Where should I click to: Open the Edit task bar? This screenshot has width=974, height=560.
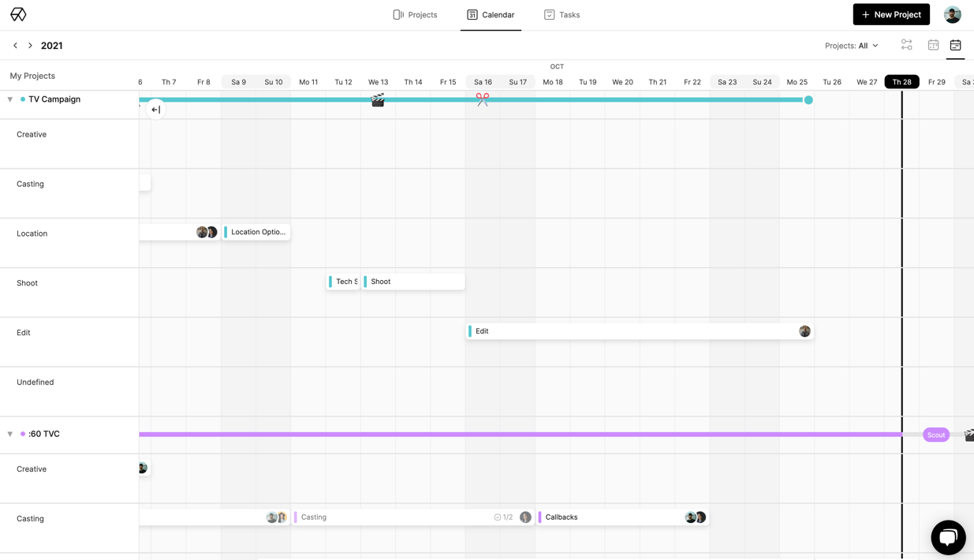(631, 331)
